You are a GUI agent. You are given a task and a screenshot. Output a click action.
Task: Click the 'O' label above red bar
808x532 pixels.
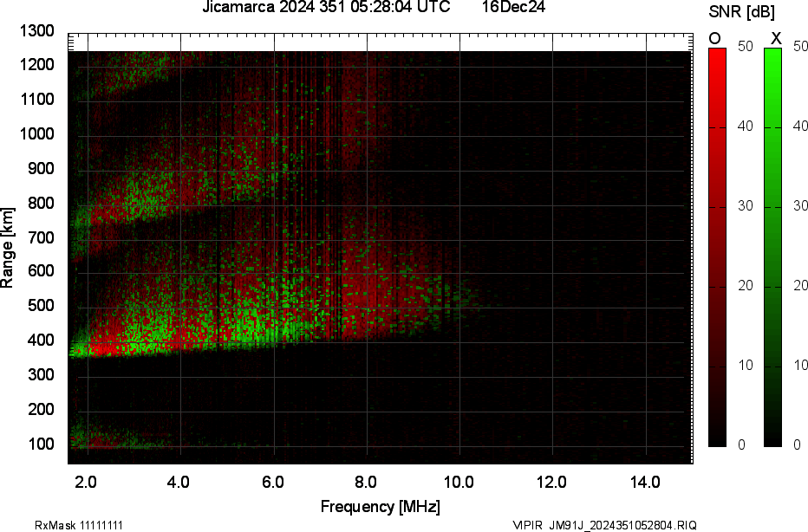point(714,38)
